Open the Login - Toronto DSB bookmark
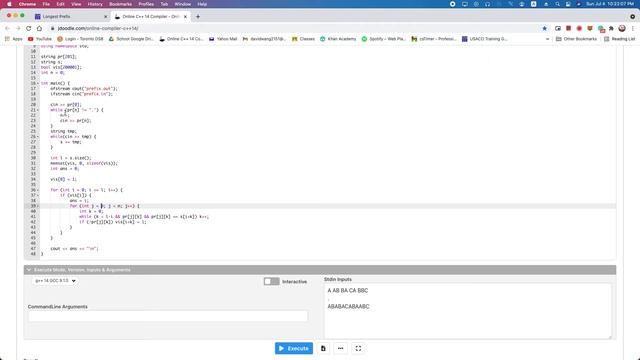Viewport: 640px width, 360px height. pos(80,39)
